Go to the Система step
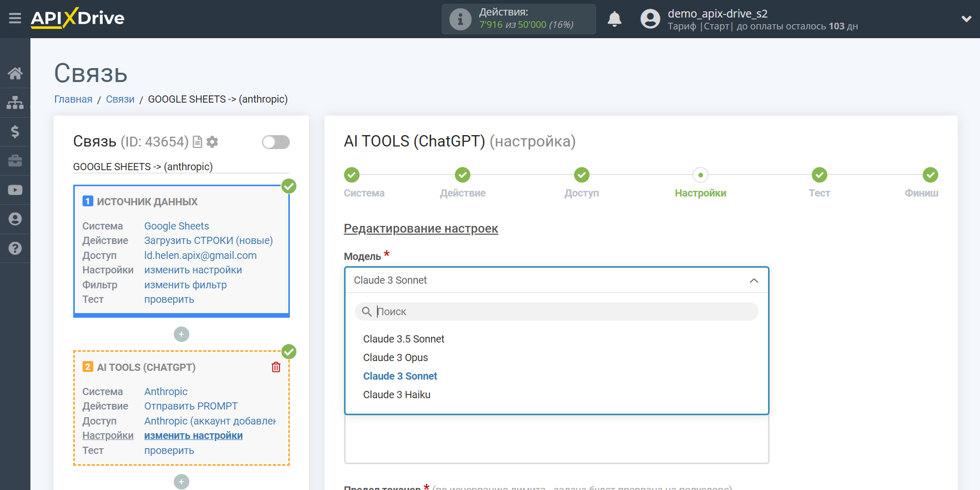Viewport: 980px width, 490px height. coord(352,175)
